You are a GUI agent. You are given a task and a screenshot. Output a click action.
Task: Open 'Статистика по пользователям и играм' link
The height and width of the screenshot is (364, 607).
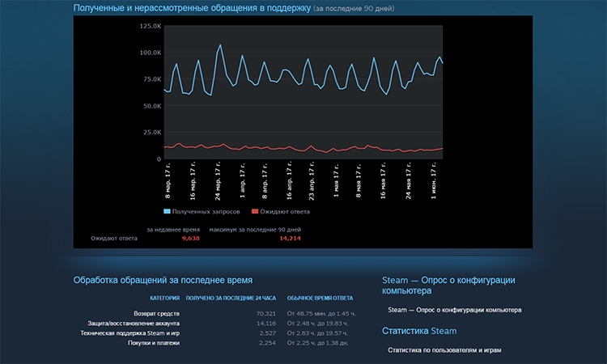444,350
